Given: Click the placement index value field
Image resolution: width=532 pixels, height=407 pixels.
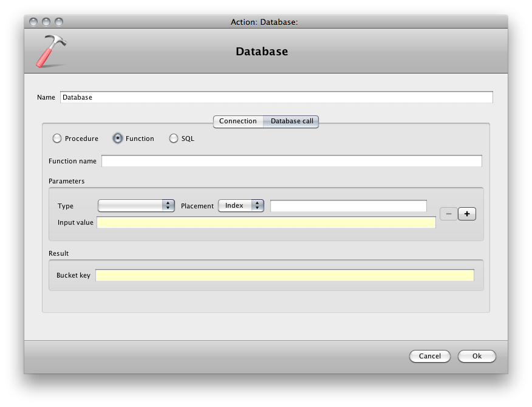Looking at the screenshot, I should click(x=348, y=206).
